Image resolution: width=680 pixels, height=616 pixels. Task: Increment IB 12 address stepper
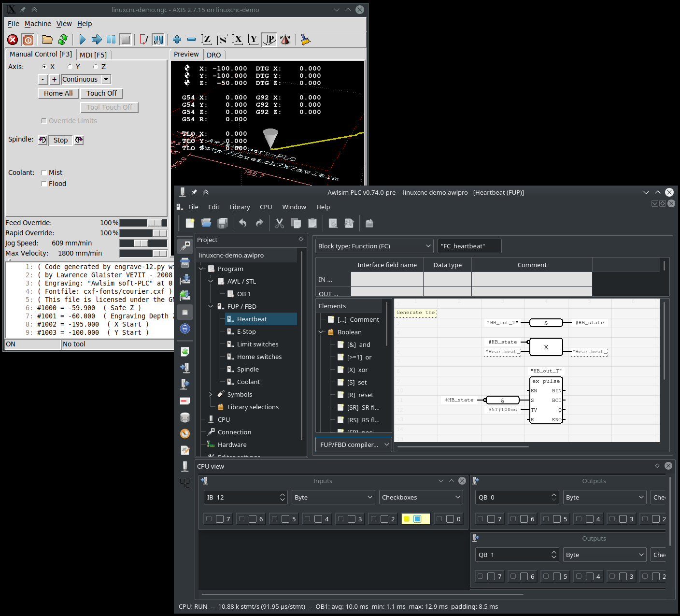click(283, 494)
